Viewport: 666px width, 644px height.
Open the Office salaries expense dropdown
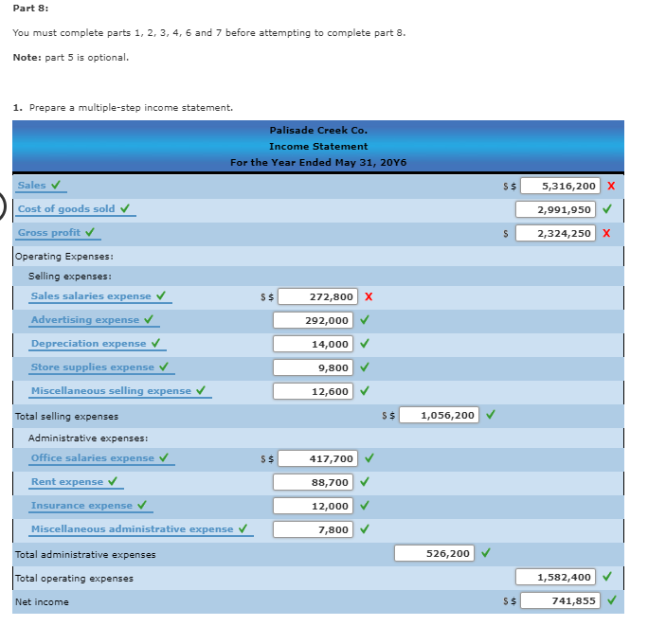[101, 458]
